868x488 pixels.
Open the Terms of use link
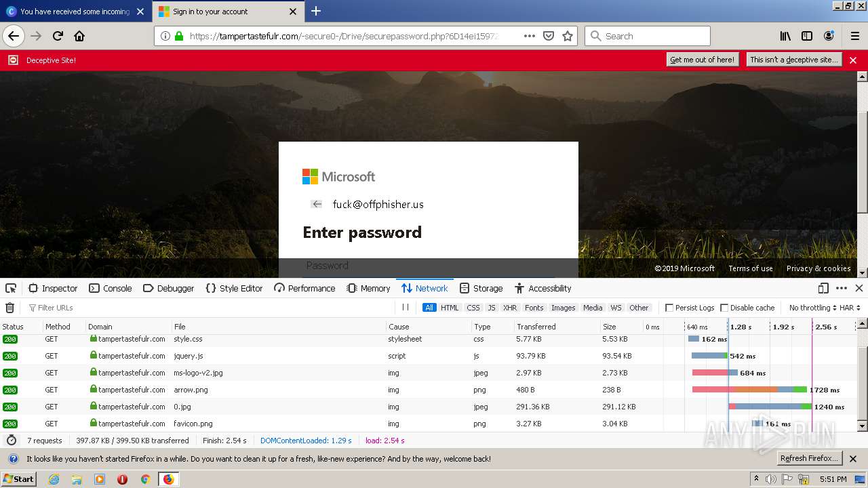[750, 268]
